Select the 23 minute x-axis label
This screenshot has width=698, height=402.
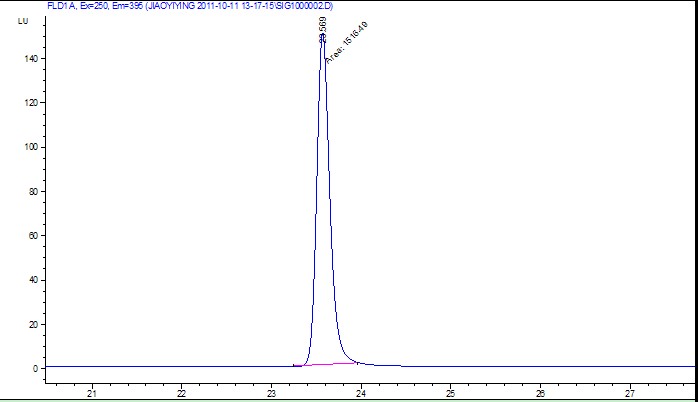click(x=271, y=394)
